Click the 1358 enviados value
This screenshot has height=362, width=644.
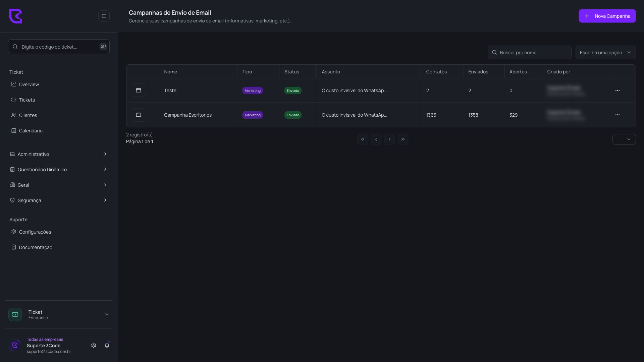click(473, 115)
